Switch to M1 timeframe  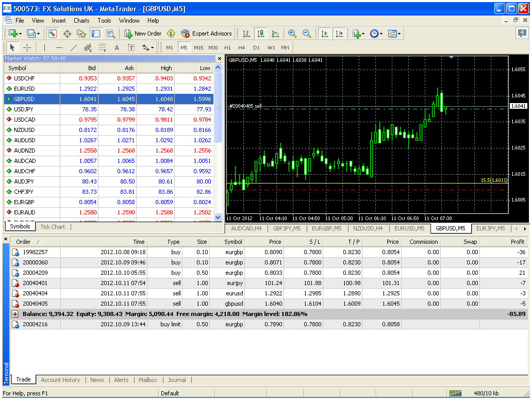(x=170, y=47)
